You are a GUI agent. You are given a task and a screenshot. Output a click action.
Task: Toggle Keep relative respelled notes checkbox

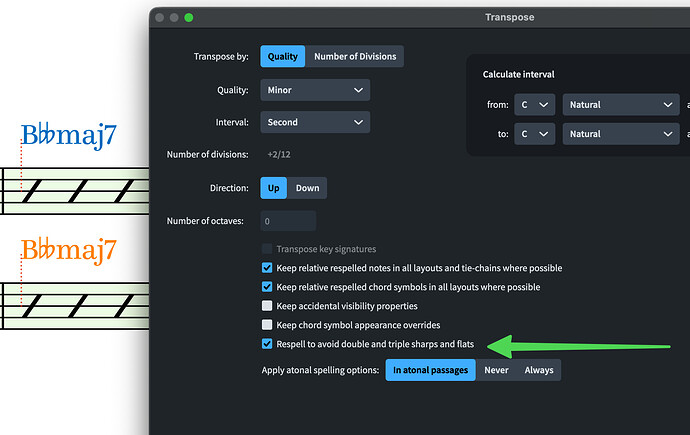pyautogui.click(x=267, y=268)
